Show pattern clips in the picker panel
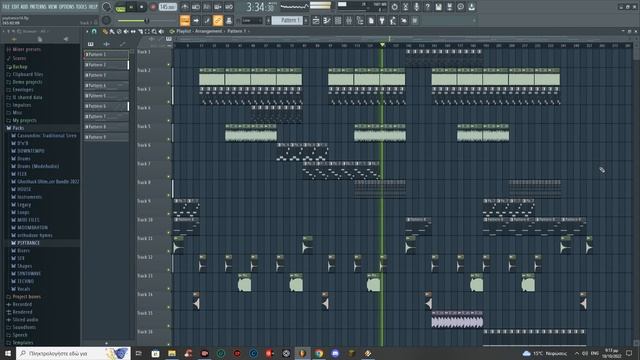 point(91,44)
